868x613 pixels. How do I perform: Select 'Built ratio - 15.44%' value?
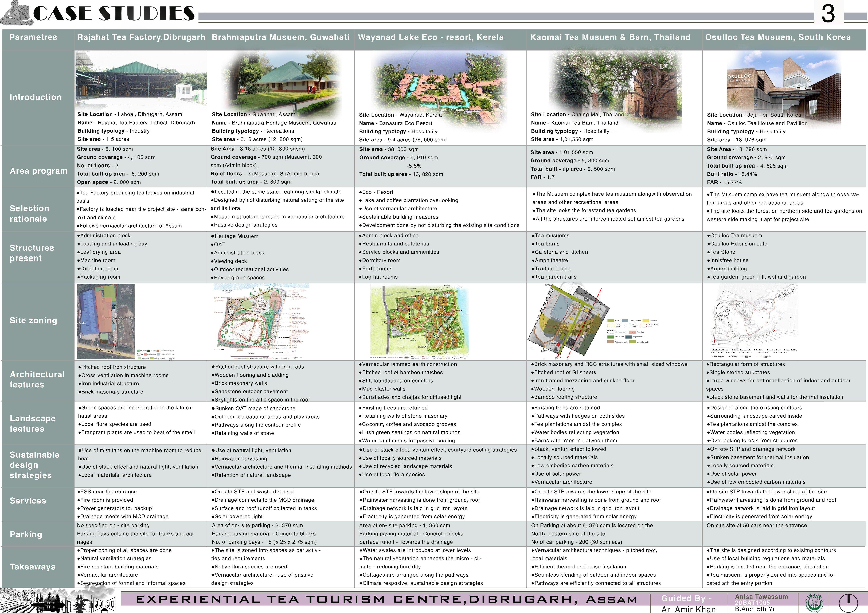(732, 174)
